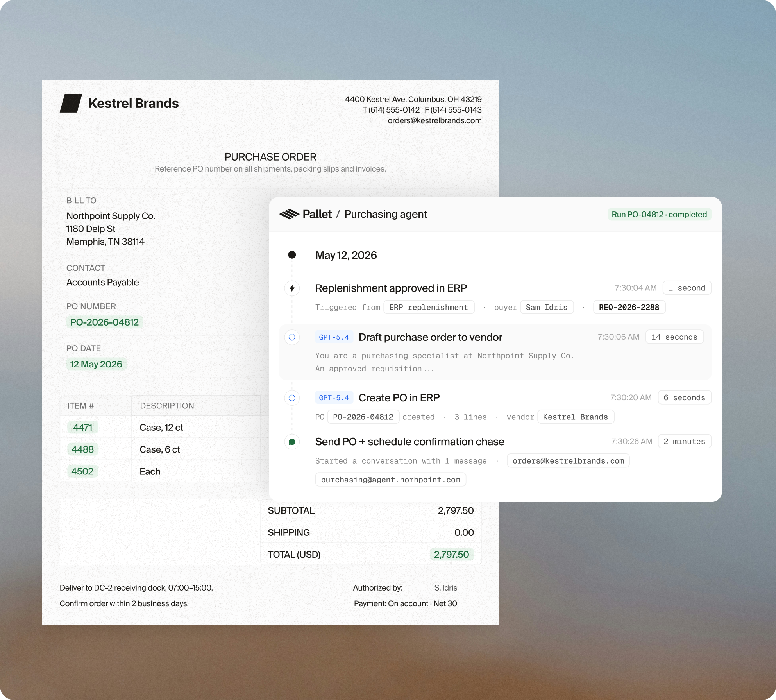Click GPT-5.4 tag on Create PO in ERP

[334, 397]
